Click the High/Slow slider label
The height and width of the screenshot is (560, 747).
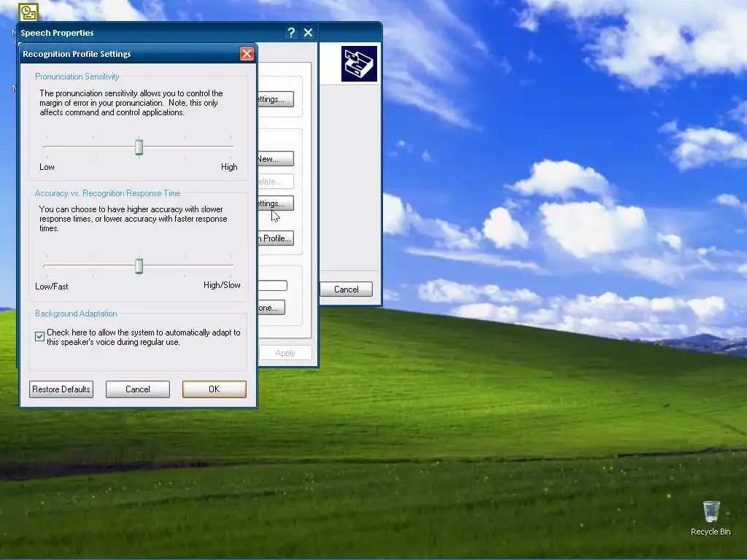222,285
